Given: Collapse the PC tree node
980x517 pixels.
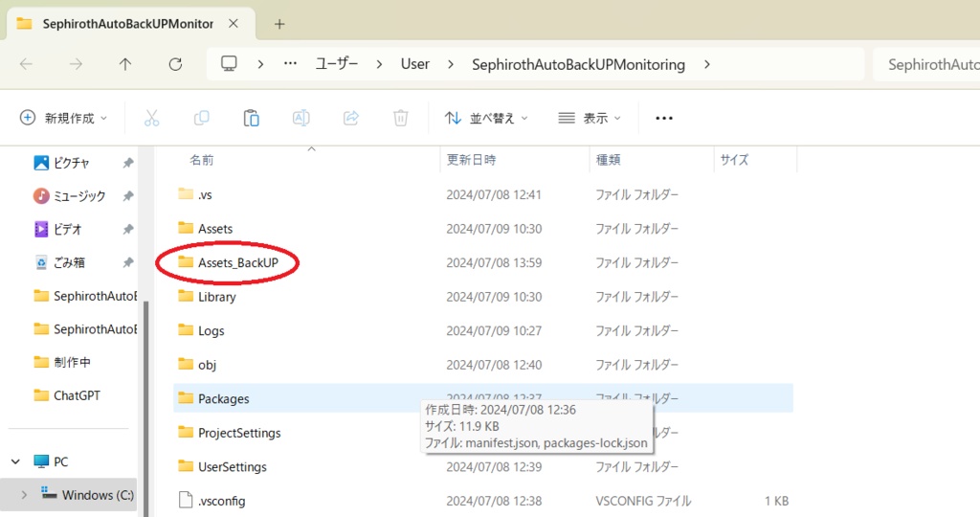Looking at the screenshot, I should 15,461.
